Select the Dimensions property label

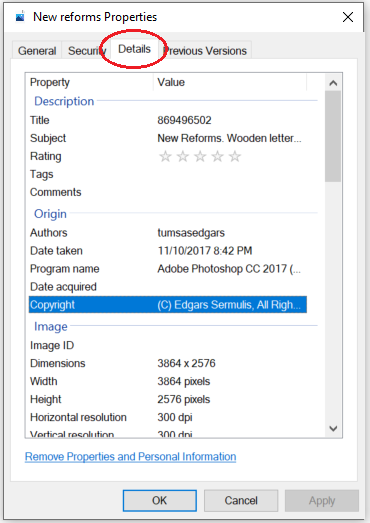[58, 363]
